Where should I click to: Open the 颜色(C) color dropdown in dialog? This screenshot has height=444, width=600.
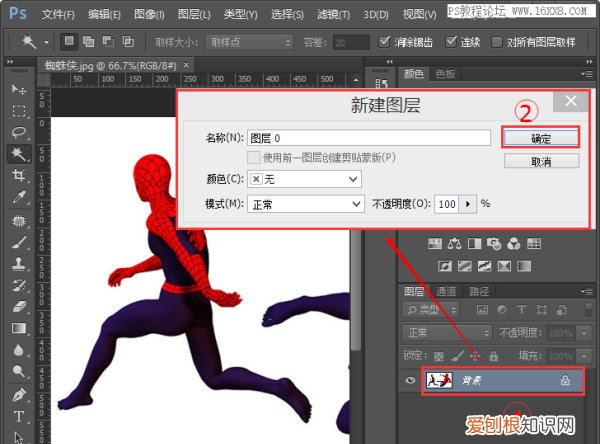pyautogui.click(x=304, y=179)
